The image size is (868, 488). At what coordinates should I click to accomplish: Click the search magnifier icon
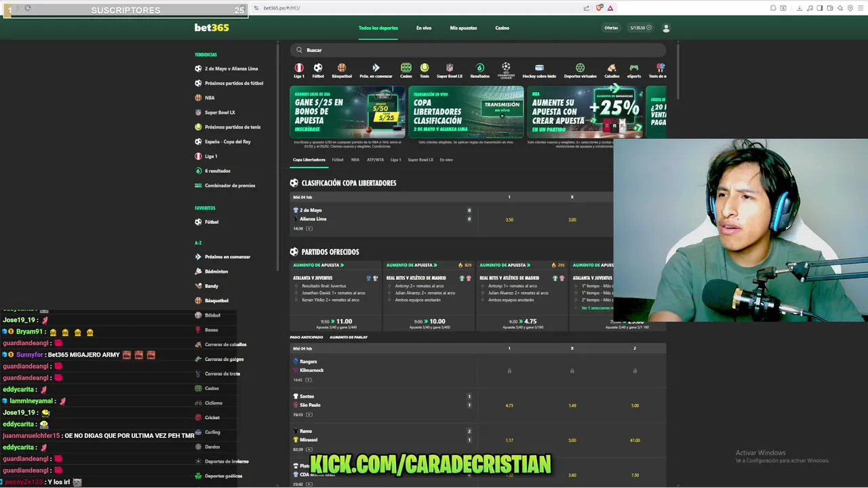tap(299, 49)
